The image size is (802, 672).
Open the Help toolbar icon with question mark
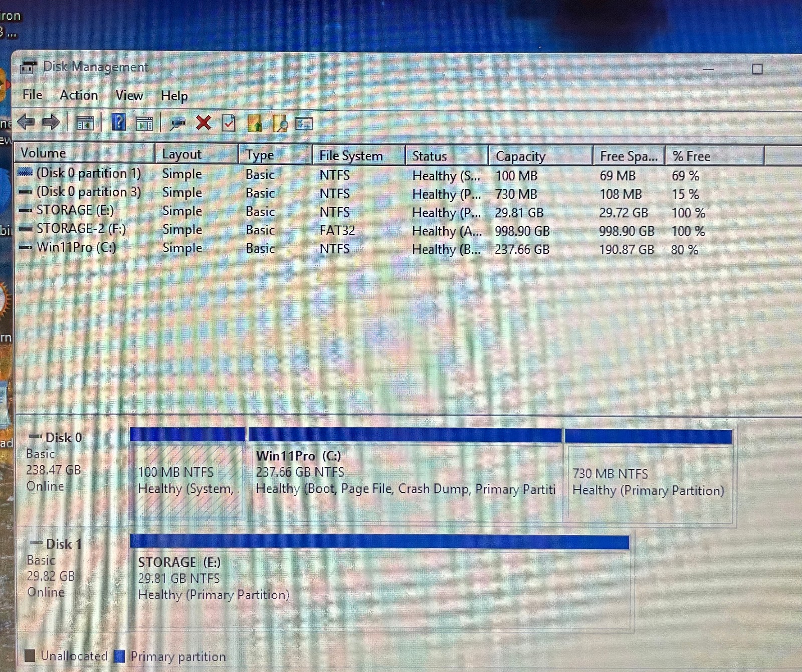coord(118,122)
